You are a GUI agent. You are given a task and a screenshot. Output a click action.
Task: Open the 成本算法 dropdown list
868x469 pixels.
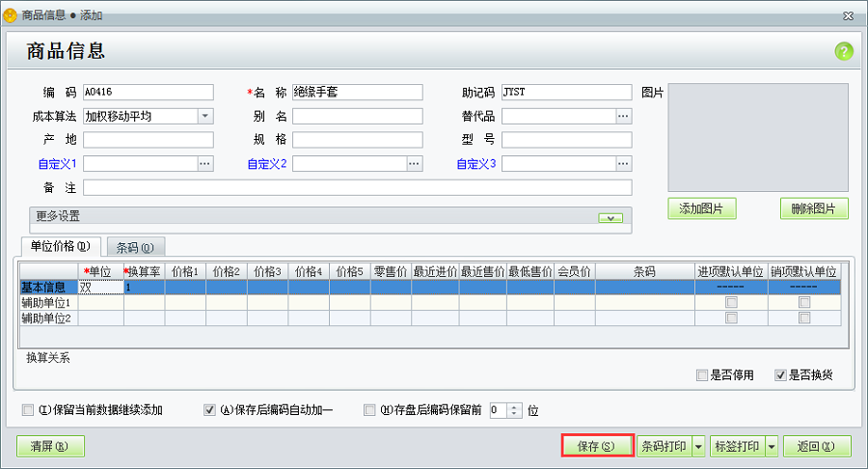204,116
